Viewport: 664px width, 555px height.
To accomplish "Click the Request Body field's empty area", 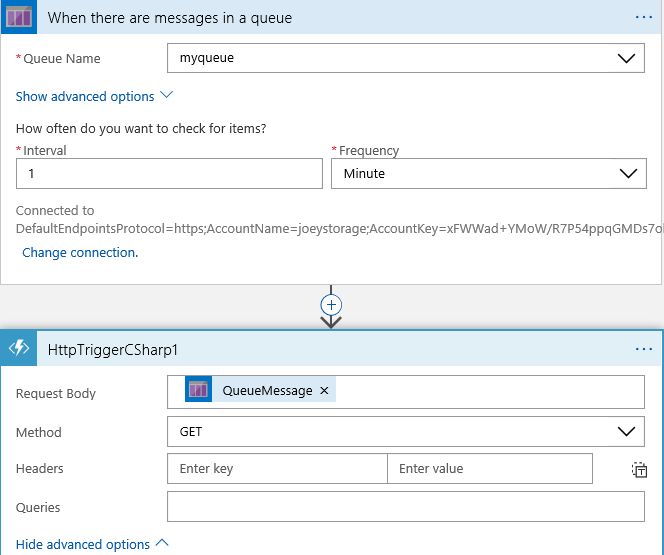I will pyautogui.click(x=490, y=392).
